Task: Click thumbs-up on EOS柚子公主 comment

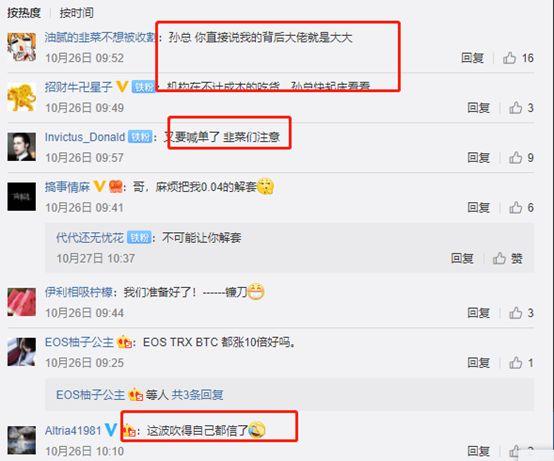Action: [515, 362]
